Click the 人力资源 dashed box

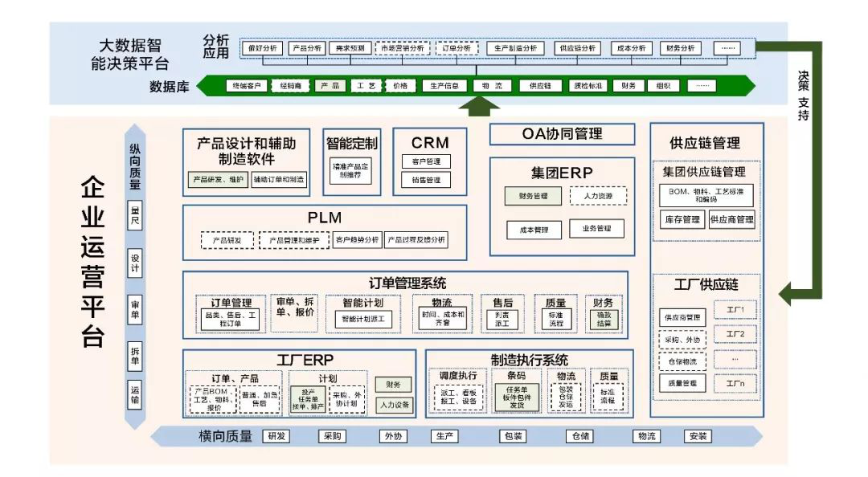(598, 196)
